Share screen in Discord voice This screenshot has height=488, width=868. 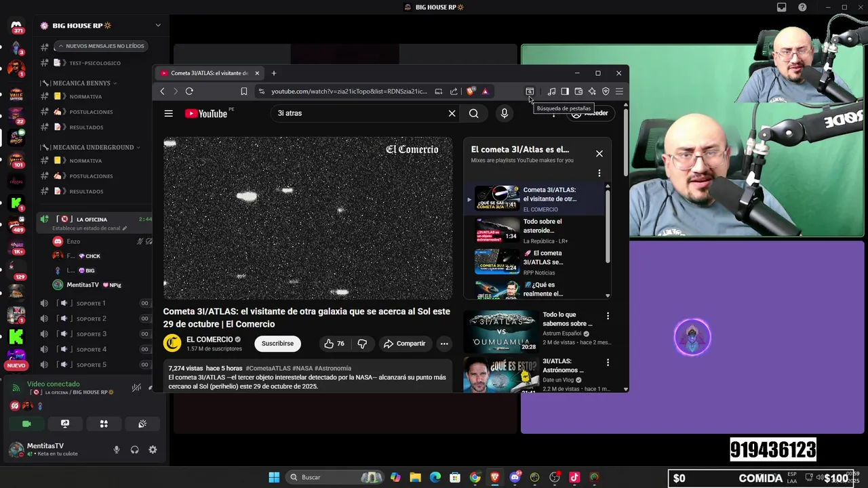pyautogui.click(x=65, y=424)
